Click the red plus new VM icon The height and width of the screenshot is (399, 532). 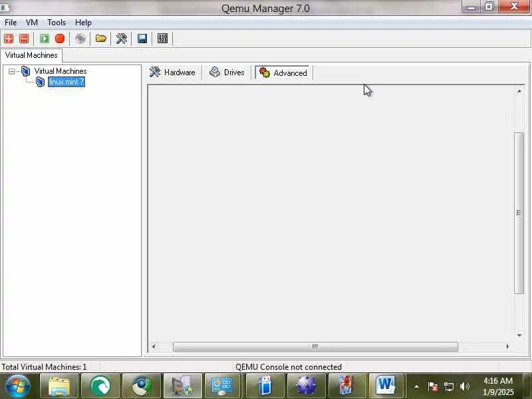click(9, 39)
